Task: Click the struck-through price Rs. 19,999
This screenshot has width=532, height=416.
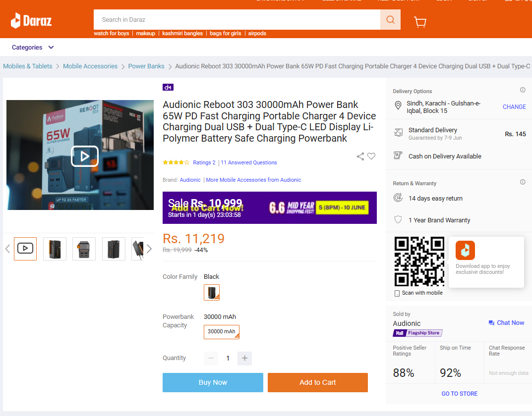Action: (177, 250)
